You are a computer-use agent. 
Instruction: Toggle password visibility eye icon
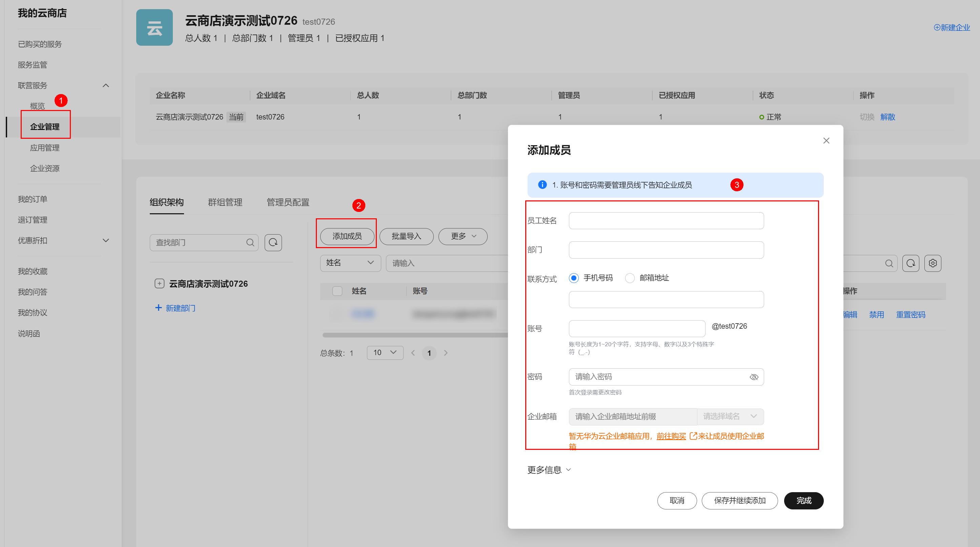754,377
